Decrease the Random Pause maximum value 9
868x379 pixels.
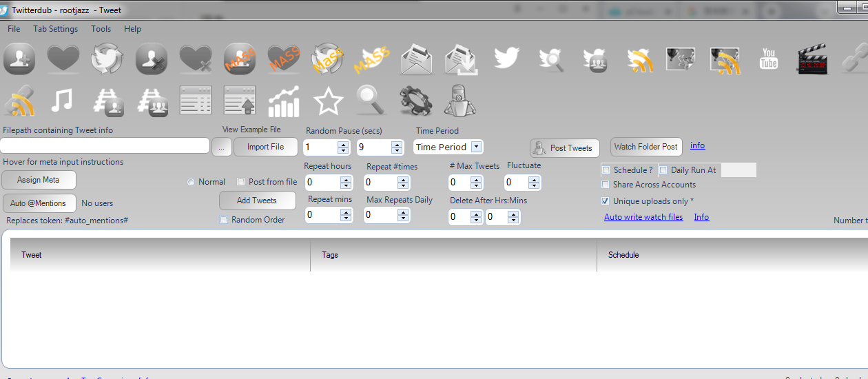pyautogui.click(x=397, y=150)
